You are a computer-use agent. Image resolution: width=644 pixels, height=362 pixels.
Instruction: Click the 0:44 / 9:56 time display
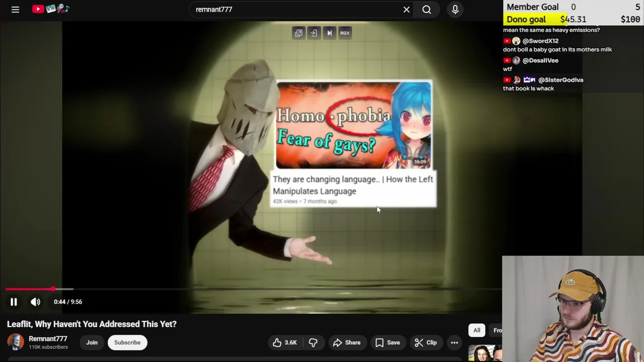[68, 302]
